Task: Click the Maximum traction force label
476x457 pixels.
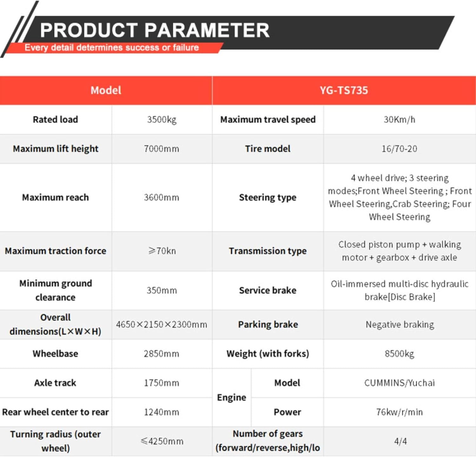Action: (56, 251)
